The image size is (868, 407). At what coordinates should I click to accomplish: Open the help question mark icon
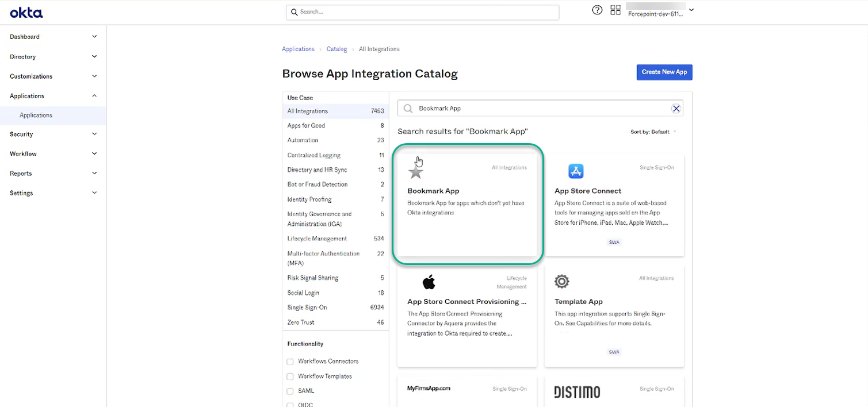point(596,10)
